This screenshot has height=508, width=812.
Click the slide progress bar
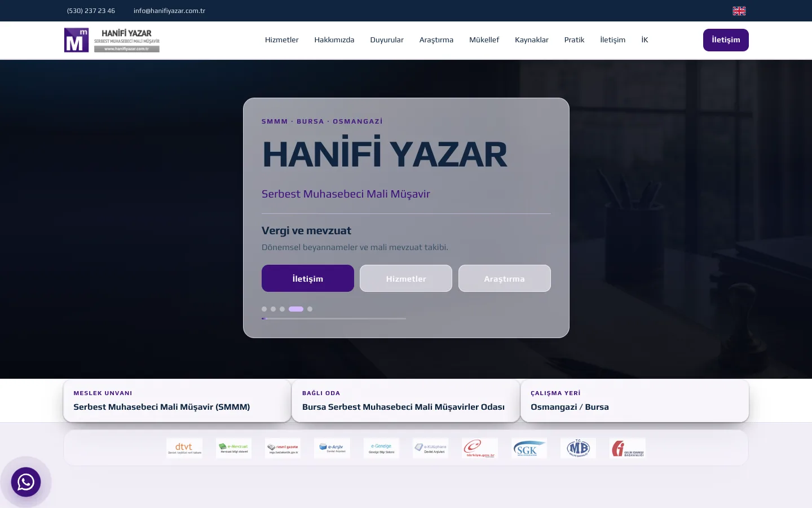pyautogui.click(x=334, y=318)
